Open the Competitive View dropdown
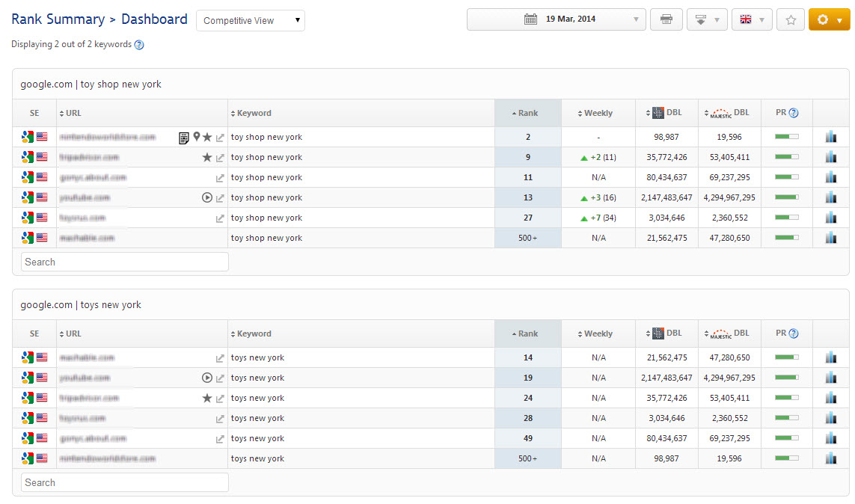Screen dimensions: 855x504 (250, 21)
